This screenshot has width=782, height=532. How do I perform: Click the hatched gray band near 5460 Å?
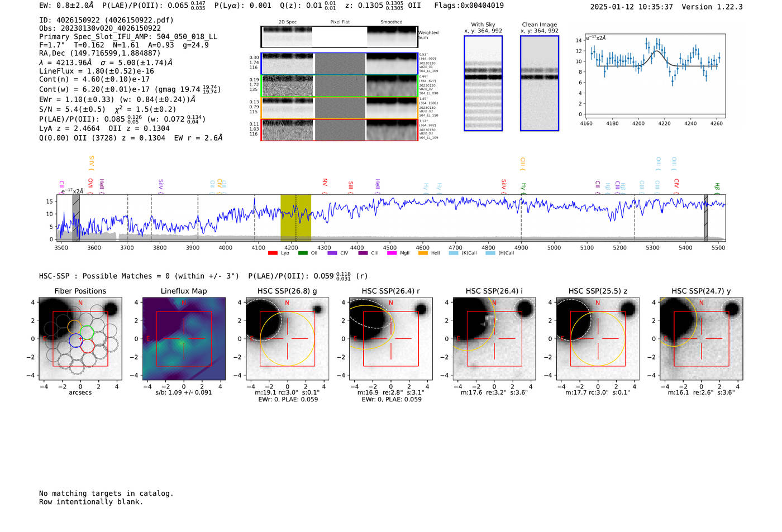705,217
